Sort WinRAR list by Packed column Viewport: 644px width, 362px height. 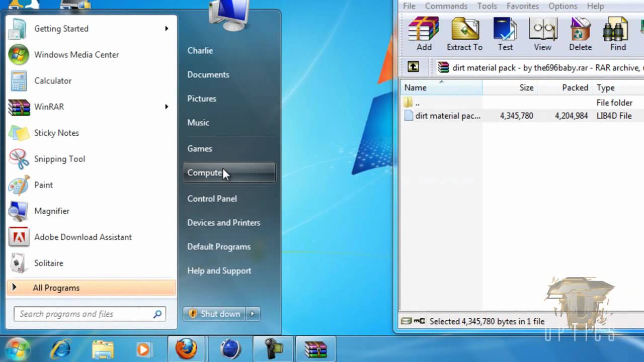pos(565,87)
